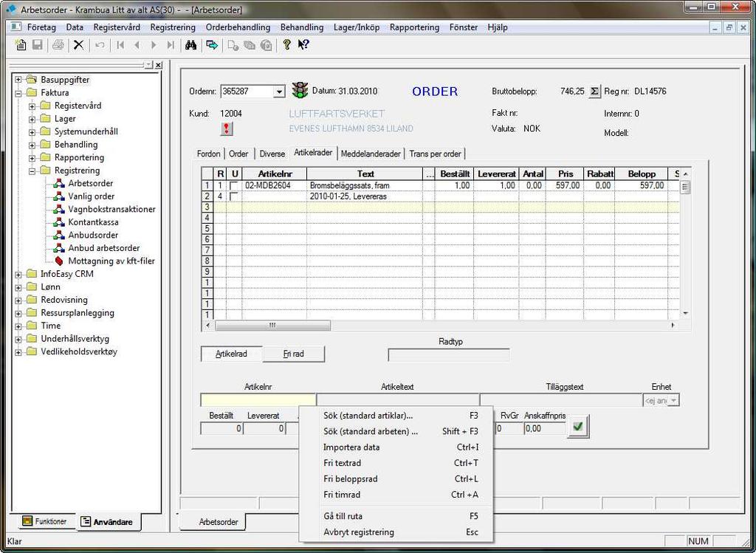Image resolution: width=756 pixels, height=553 pixels.
Task: Expand the InfoEasy CRM tree folder
Action: tap(18, 275)
